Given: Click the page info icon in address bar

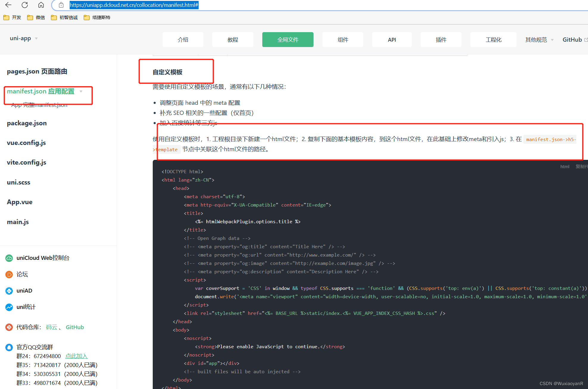Looking at the screenshot, I should pyautogui.click(x=61, y=5).
